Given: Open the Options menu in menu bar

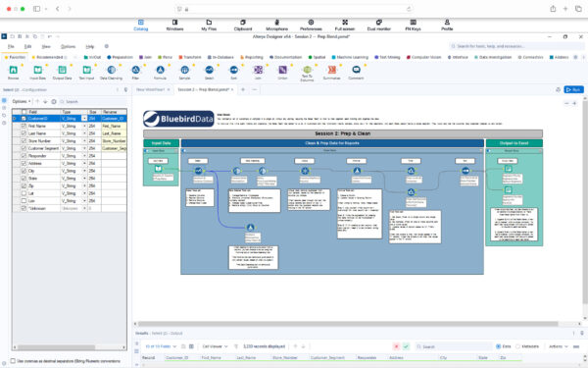Looking at the screenshot, I should [68, 46].
